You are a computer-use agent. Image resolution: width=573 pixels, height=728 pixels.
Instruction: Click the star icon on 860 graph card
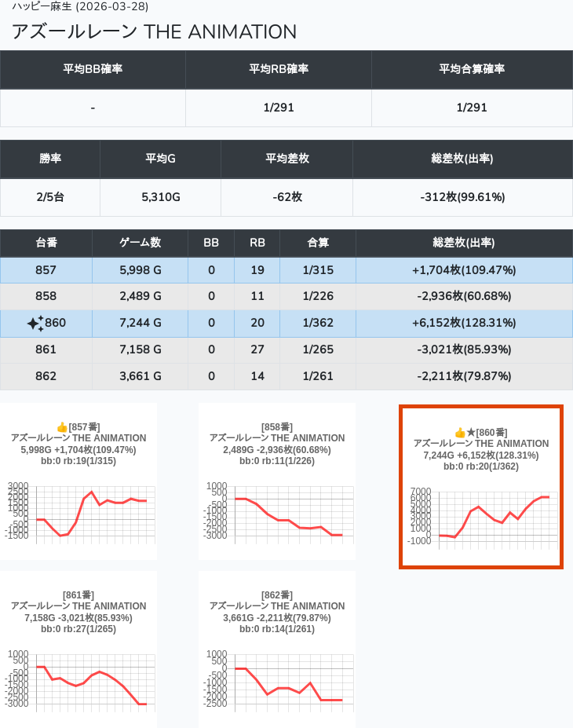coord(471,433)
